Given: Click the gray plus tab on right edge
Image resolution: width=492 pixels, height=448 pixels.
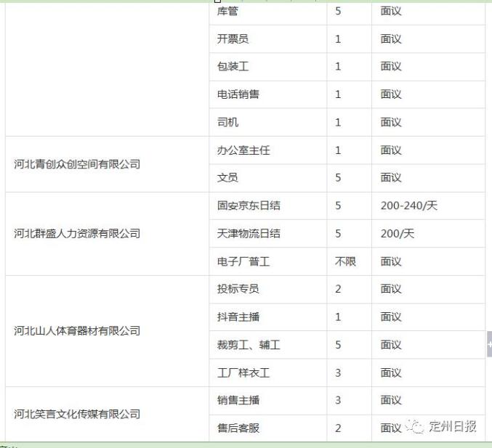Looking at the screenshot, I should (489, 344).
